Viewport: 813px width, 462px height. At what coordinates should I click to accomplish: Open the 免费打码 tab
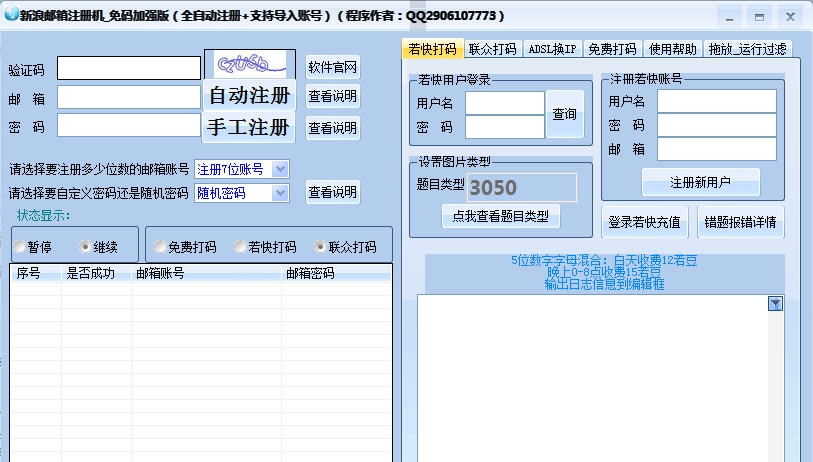point(612,49)
